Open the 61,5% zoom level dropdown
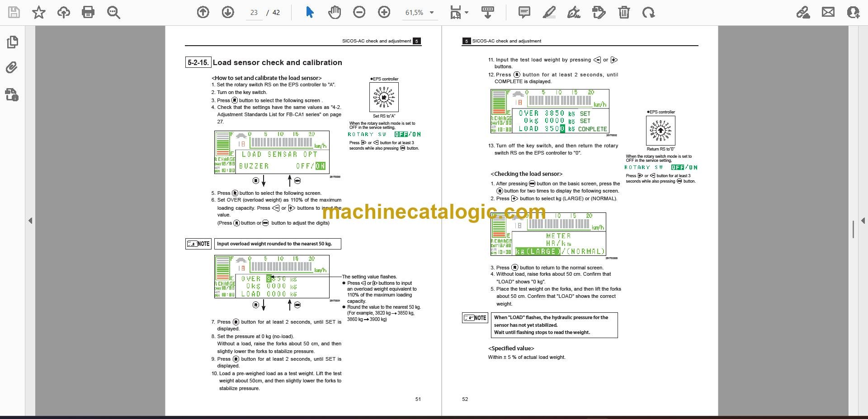The image size is (868, 419). coord(420,13)
